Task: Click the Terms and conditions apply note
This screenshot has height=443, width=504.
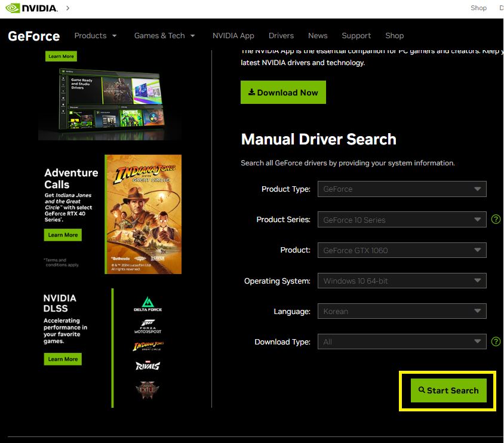Action: 62,263
